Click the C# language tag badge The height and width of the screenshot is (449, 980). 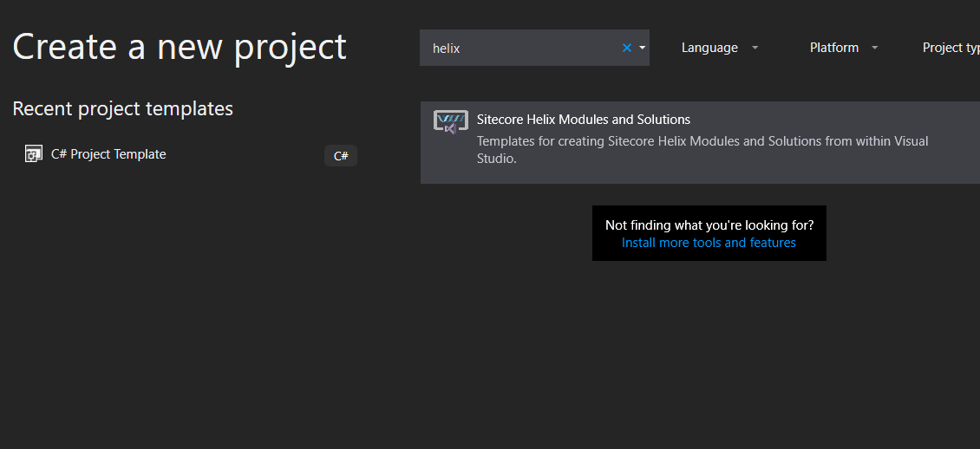click(341, 155)
